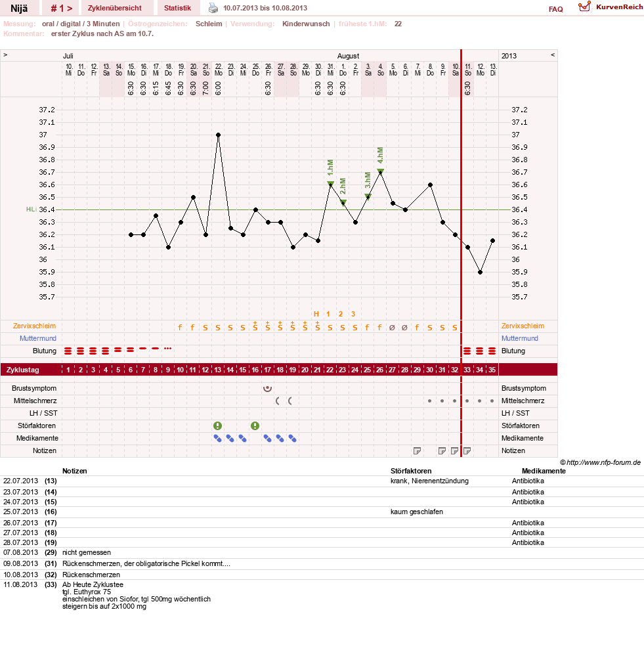Click the 37.0 temperature peak point on day 13
The width and height of the screenshot is (644, 656).
(x=219, y=135)
